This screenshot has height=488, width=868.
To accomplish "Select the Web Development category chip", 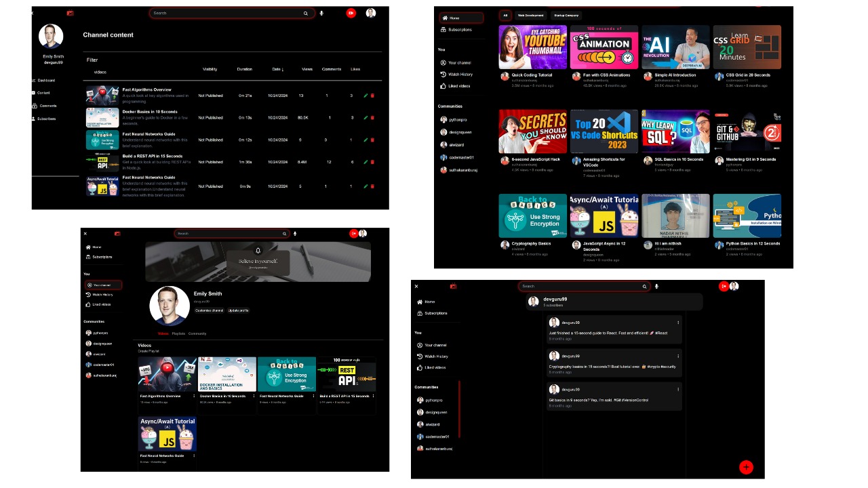I will tap(530, 15).
